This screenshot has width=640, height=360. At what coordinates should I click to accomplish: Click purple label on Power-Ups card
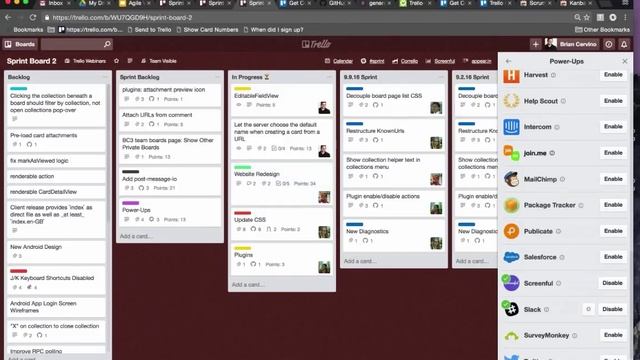click(131, 203)
